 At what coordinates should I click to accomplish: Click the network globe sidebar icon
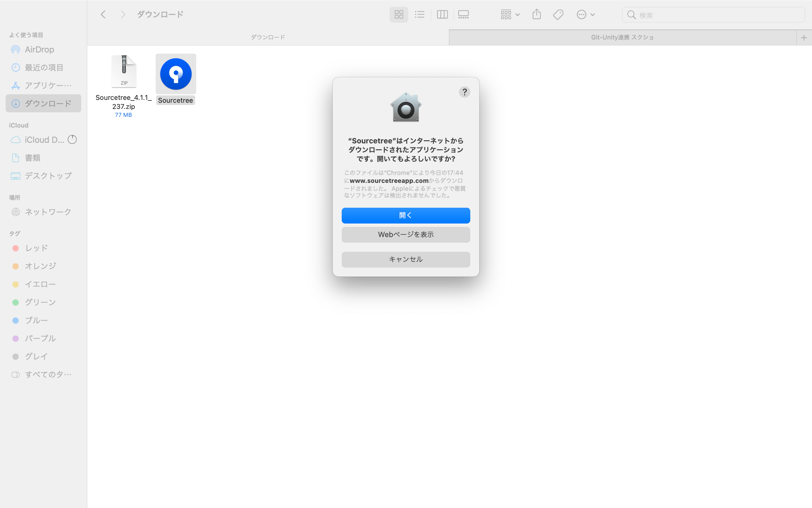(16, 212)
